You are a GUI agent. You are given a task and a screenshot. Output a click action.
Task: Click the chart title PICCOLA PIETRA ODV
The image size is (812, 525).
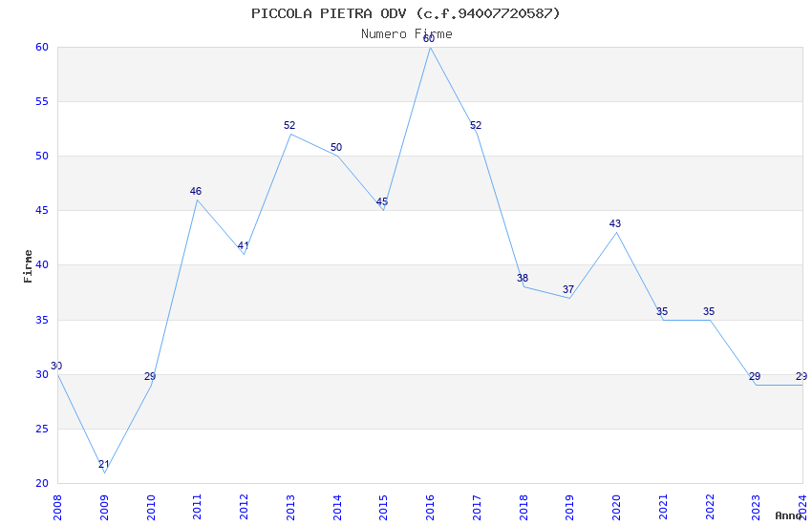pos(405,13)
